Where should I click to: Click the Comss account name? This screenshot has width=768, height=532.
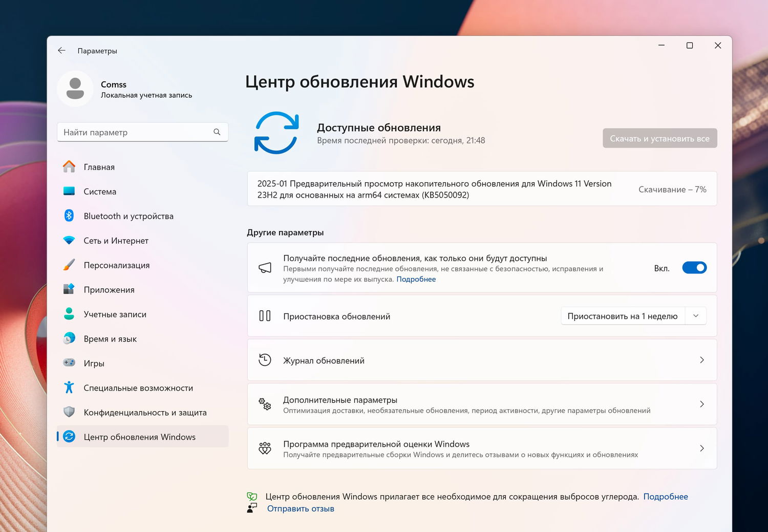click(x=113, y=84)
